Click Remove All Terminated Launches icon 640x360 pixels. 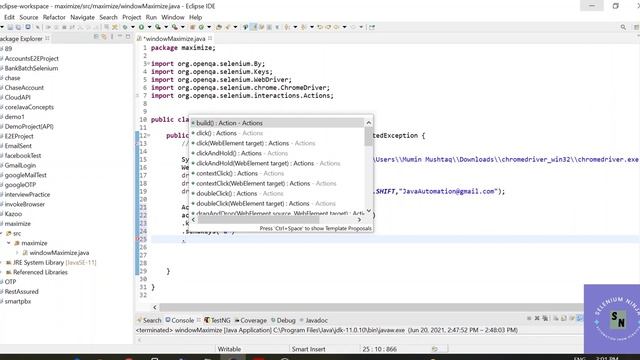[x=545, y=318]
